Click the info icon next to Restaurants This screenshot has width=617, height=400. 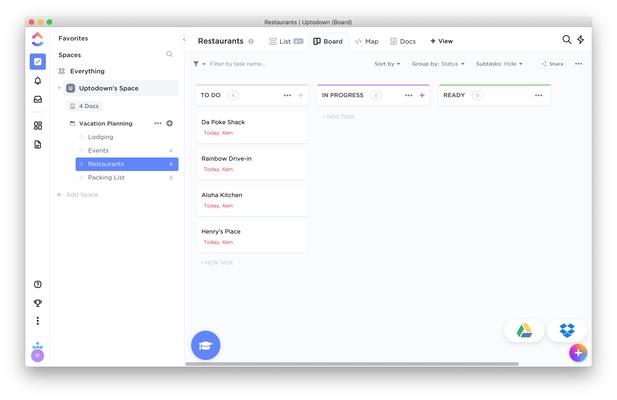tap(251, 41)
